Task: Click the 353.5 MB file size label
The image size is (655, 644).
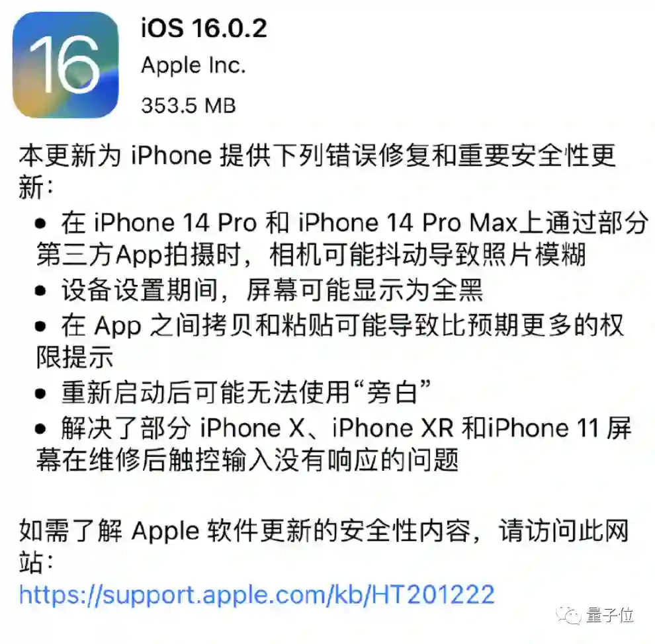Action: tap(189, 104)
